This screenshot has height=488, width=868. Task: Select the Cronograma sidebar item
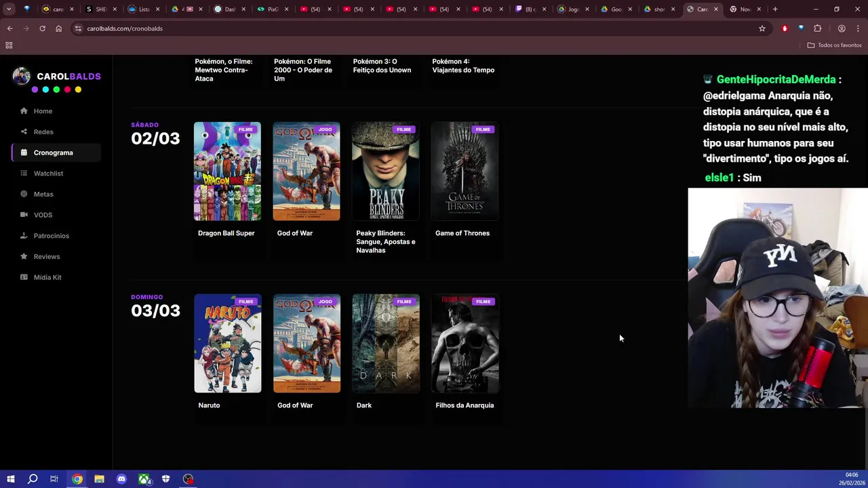pos(56,152)
